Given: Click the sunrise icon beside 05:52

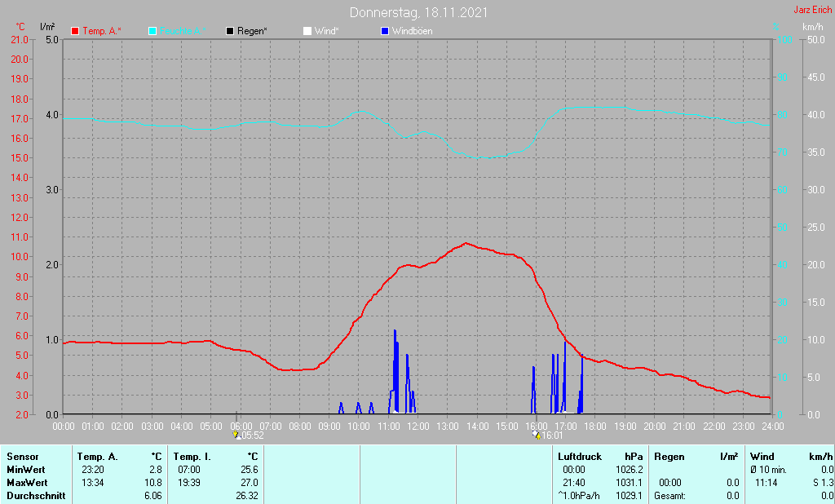Looking at the screenshot, I should tap(237, 435).
